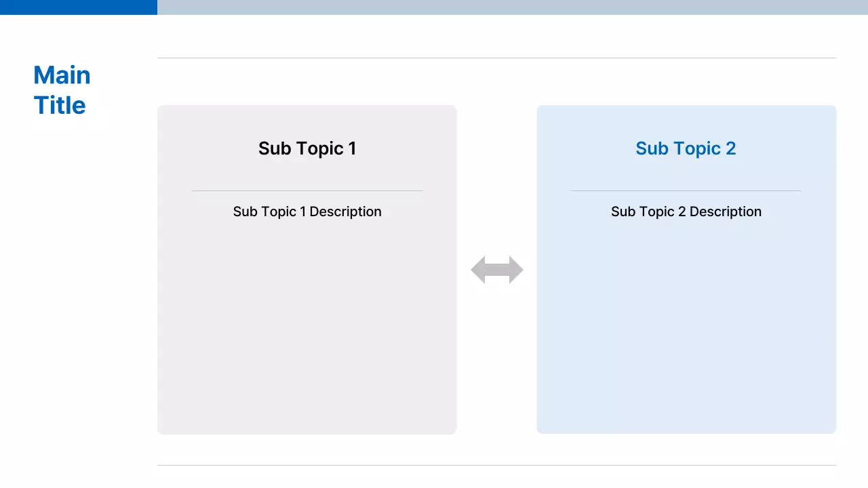Select the blue "Sub Topic 2" heading
Image resolution: width=868 pixels, height=488 pixels.
click(686, 148)
